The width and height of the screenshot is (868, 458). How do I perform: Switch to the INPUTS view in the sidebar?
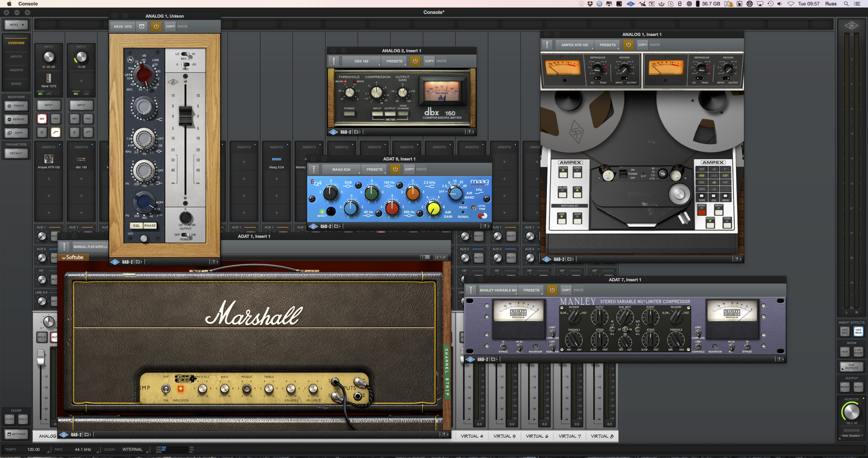pos(16,56)
